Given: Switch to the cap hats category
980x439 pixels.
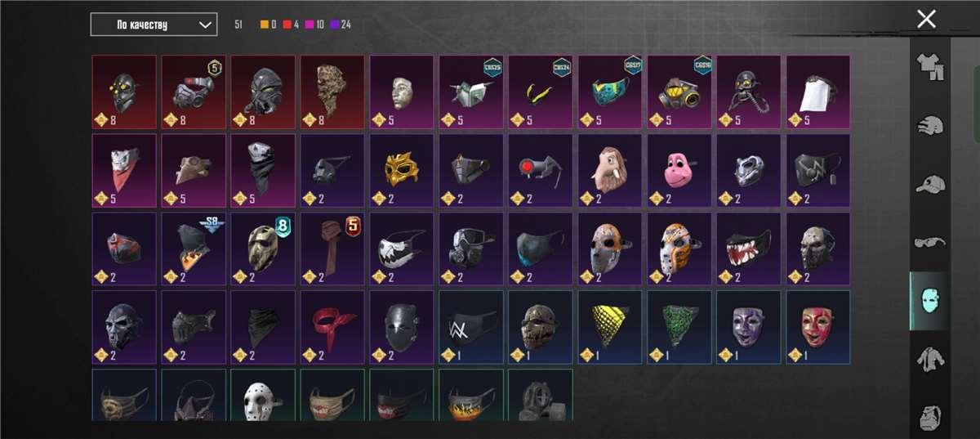Looking at the screenshot, I should click(x=929, y=184).
